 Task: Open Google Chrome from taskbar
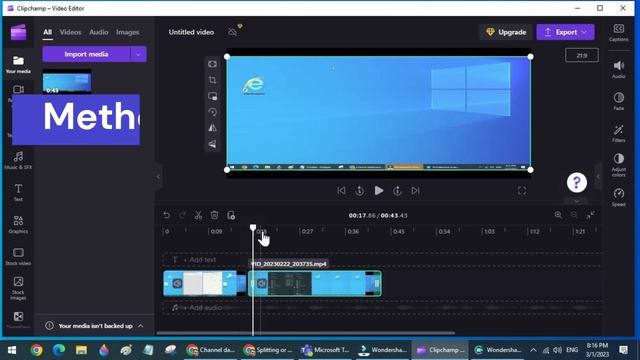point(36,350)
